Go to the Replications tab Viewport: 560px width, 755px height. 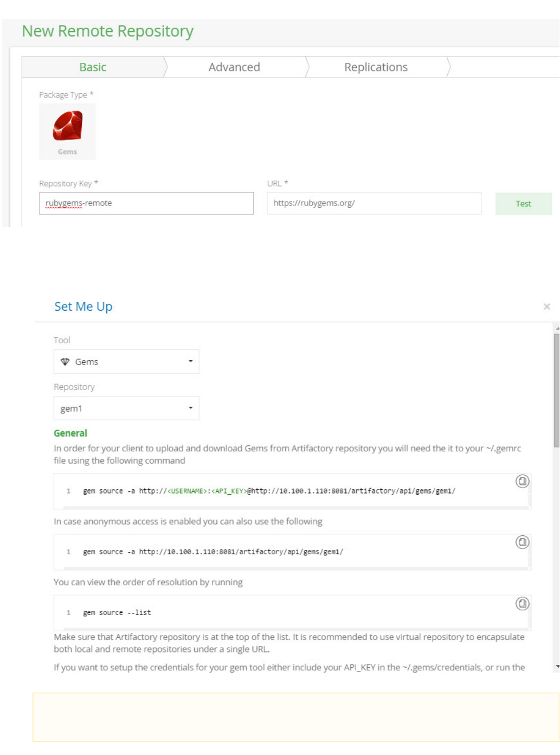click(376, 67)
